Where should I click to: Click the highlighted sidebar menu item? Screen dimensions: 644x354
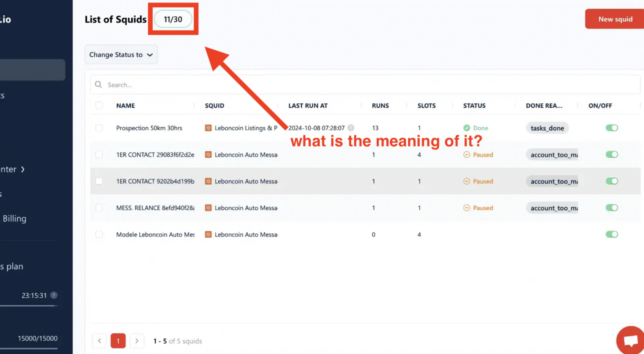[32, 70]
